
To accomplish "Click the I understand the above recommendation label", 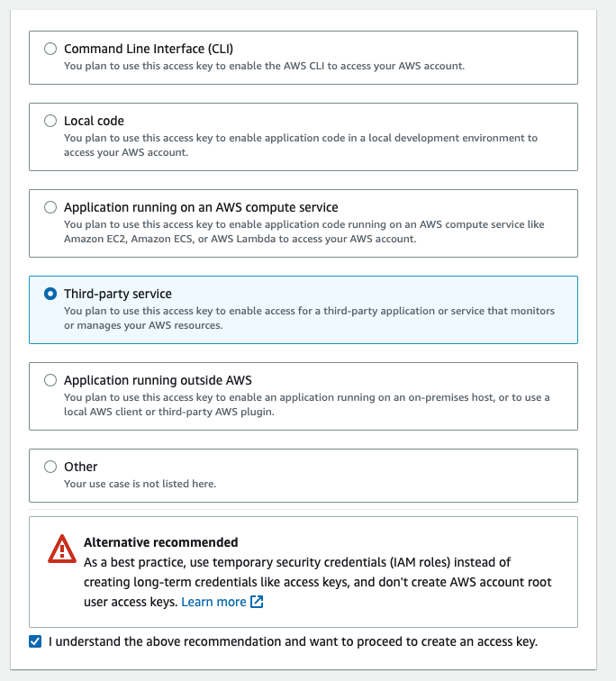I will point(293,641).
